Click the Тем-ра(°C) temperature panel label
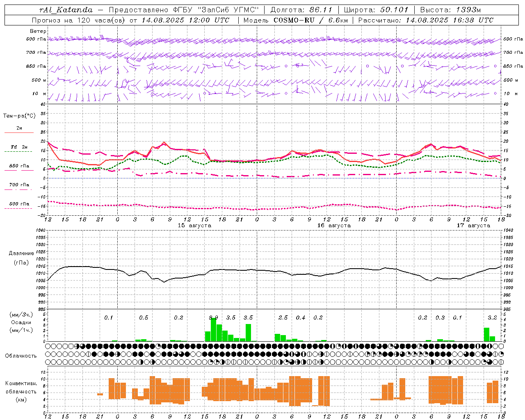 (x=19, y=116)
